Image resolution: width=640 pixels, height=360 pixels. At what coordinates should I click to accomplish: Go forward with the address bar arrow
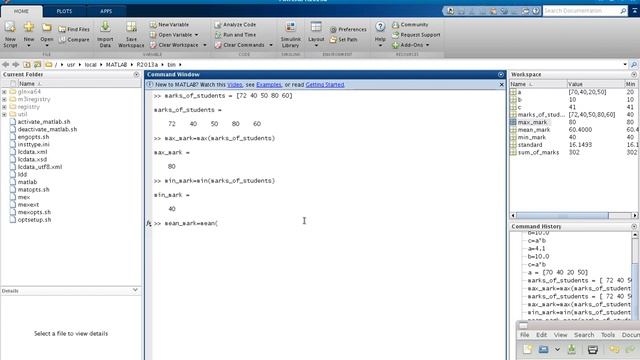click(x=16, y=64)
